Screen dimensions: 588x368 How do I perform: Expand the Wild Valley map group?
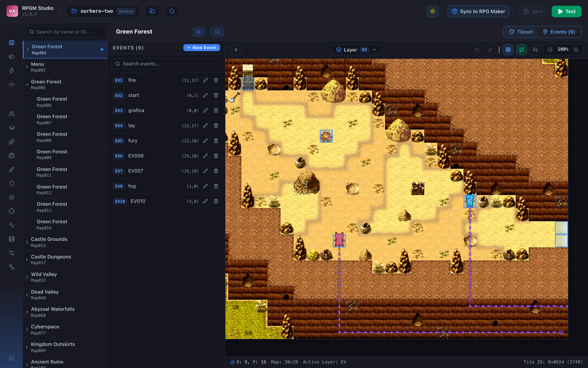(27, 277)
